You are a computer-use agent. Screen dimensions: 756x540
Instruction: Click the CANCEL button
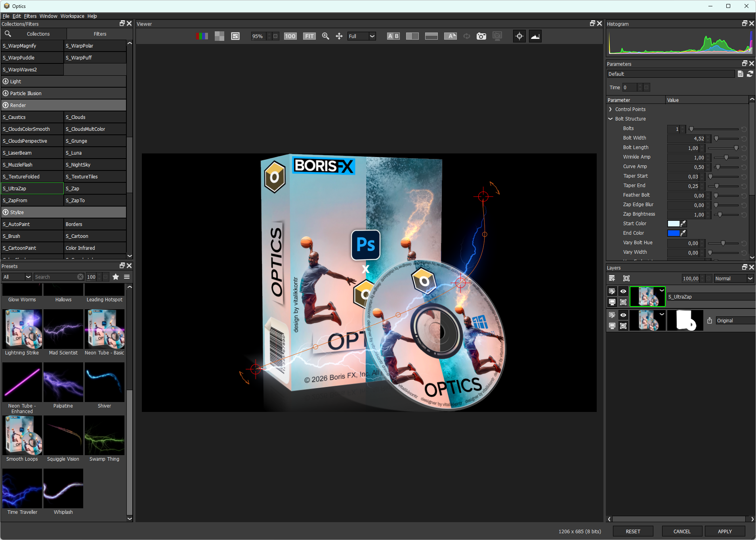tap(682, 531)
